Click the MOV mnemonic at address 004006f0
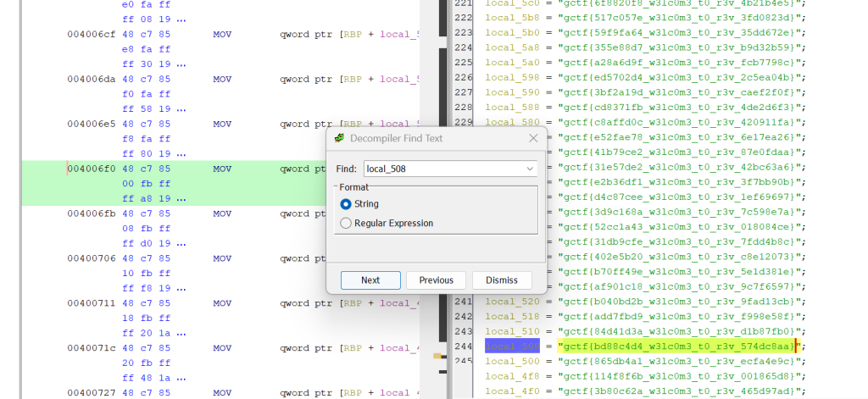The image size is (868, 399). click(222, 169)
